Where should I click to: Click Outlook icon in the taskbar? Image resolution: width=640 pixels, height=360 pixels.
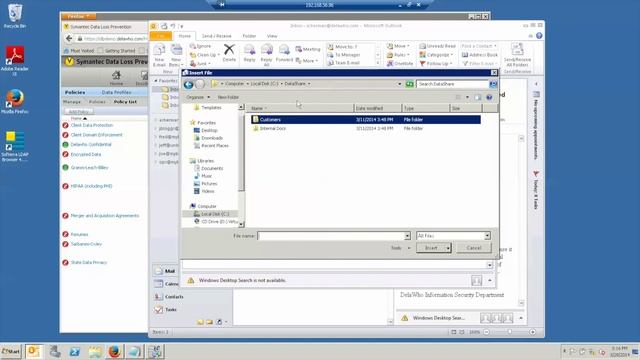point(34,351)
